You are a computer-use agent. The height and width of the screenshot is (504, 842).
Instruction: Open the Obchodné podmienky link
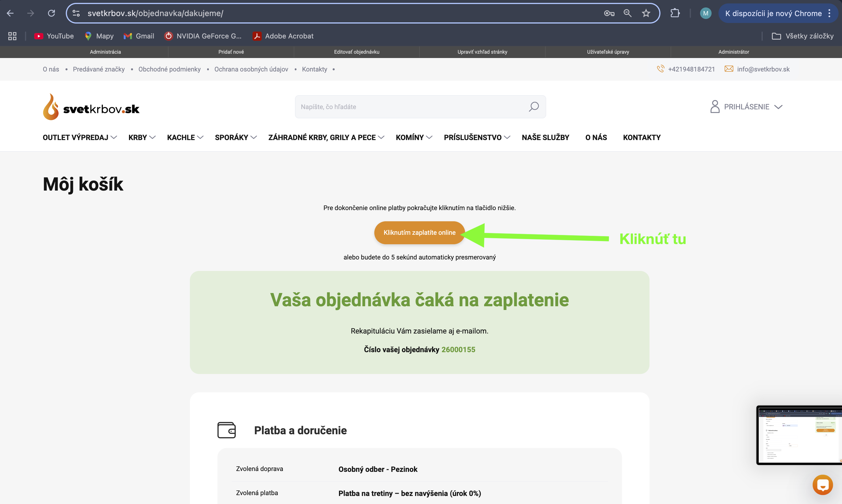pos(169,69)
